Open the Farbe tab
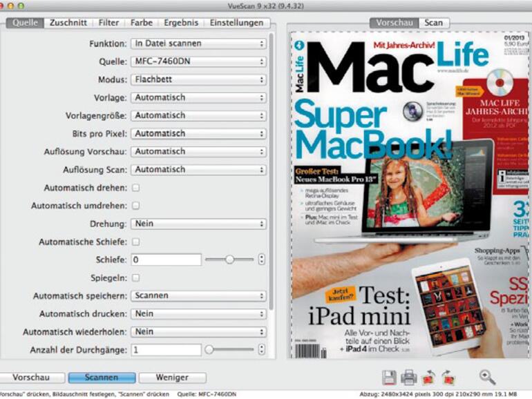The width and height of the screenshot is (532, 399). [142, 23]
